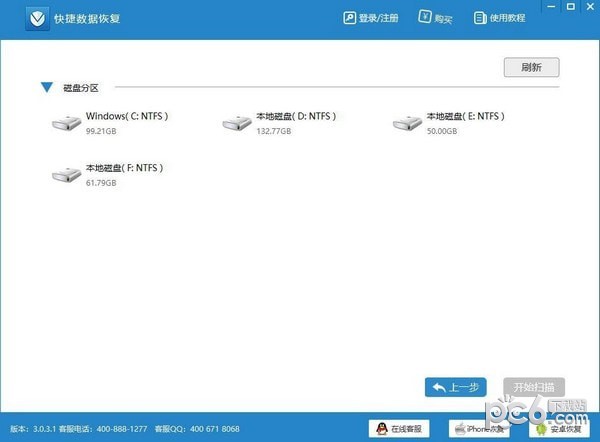Select the Windows C: drive icon
This screenshot has height=442, width=600.
coord(66,123)
